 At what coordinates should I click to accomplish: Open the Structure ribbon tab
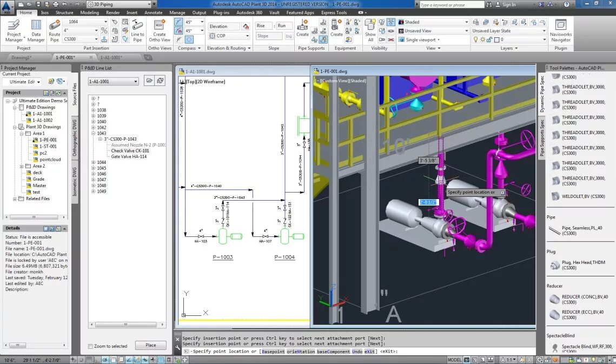(x=64, y=12)
